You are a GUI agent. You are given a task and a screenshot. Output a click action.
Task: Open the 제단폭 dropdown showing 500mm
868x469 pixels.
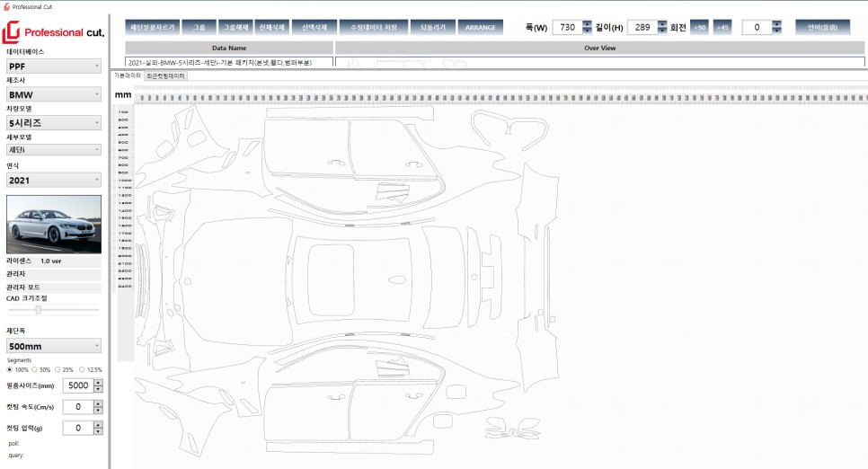point(54,346)
